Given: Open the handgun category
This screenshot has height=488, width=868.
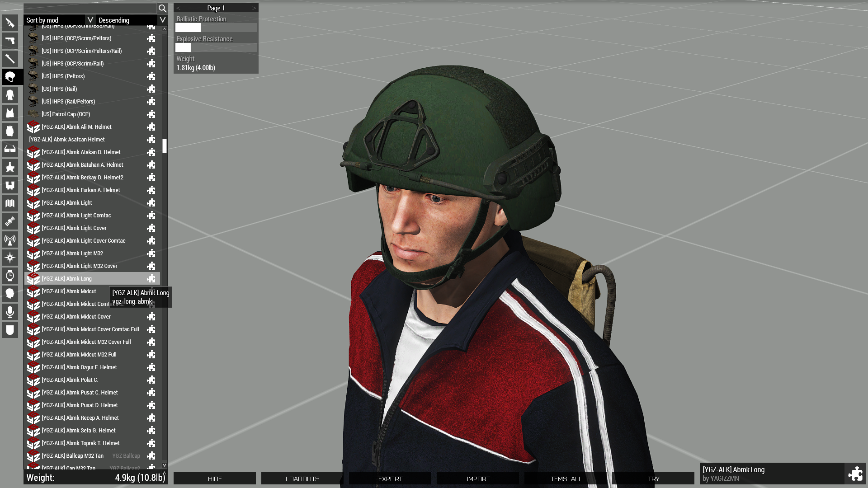Looking at the screenshot, I should click(x=10, y=41).
